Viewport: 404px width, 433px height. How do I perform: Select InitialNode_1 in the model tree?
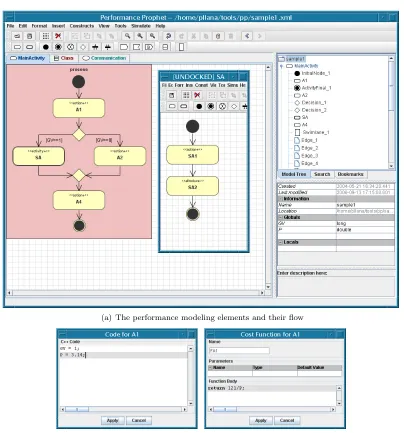(312, 73)
